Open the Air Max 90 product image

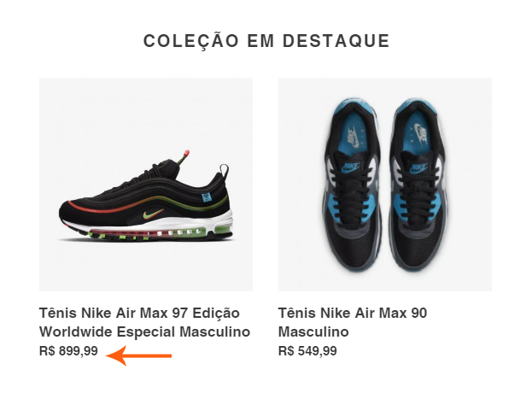click(385, 185)
